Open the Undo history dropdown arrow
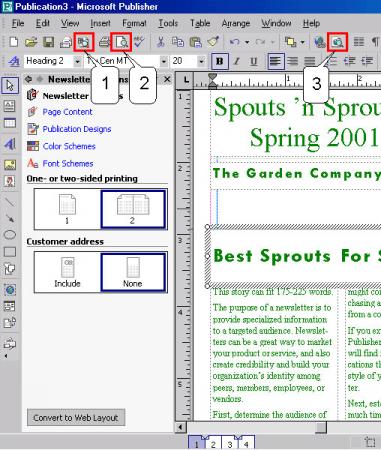 [247, 42]
